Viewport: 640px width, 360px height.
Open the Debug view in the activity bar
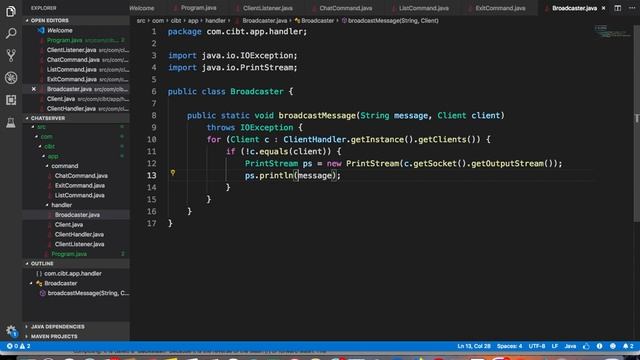(x=11, y=78)
